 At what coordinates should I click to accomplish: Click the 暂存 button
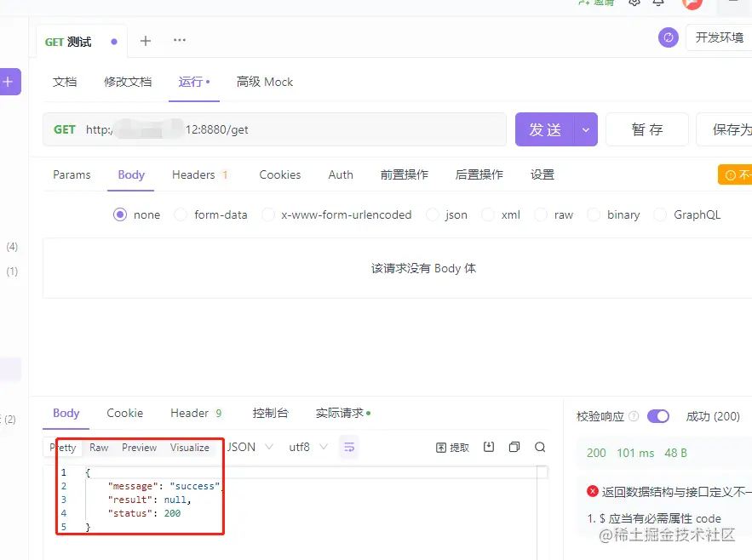point(647,129)
